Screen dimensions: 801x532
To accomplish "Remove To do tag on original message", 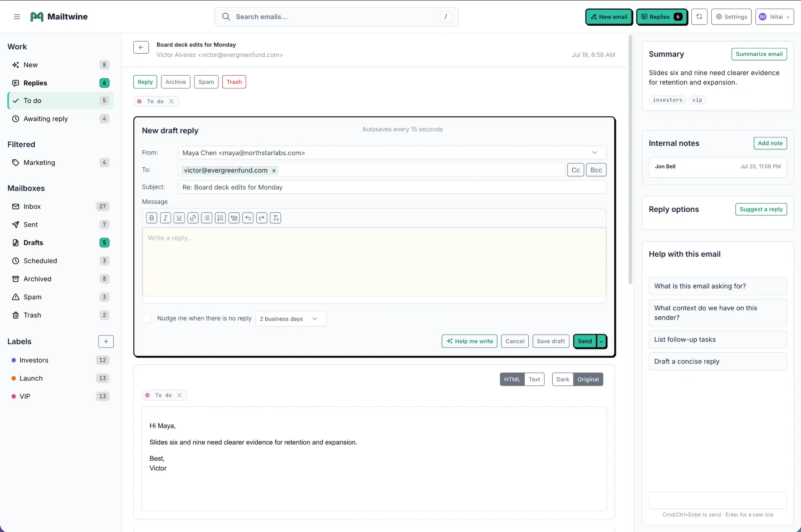I will (x=179, y=395).
